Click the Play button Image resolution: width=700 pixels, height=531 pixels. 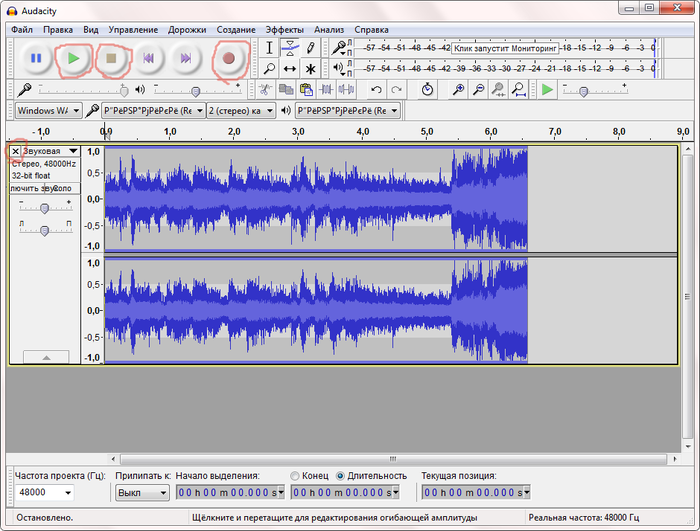(x=73, y=59)
